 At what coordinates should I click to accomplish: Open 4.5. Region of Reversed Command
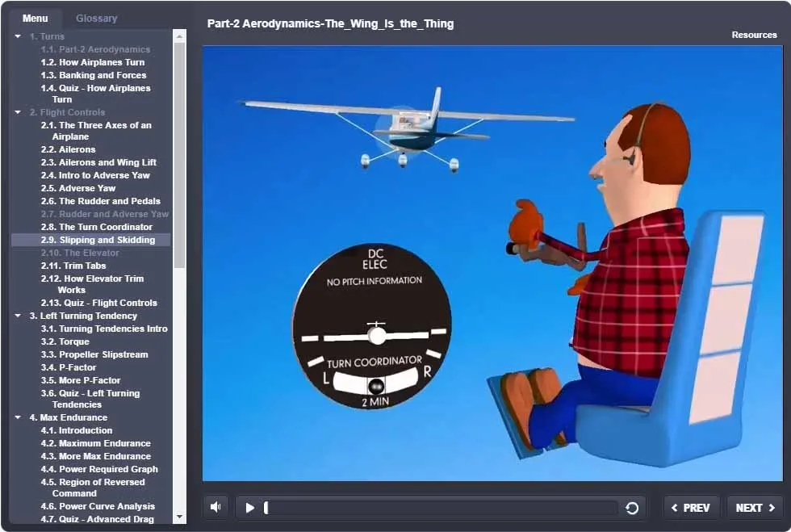pos(93,488)
